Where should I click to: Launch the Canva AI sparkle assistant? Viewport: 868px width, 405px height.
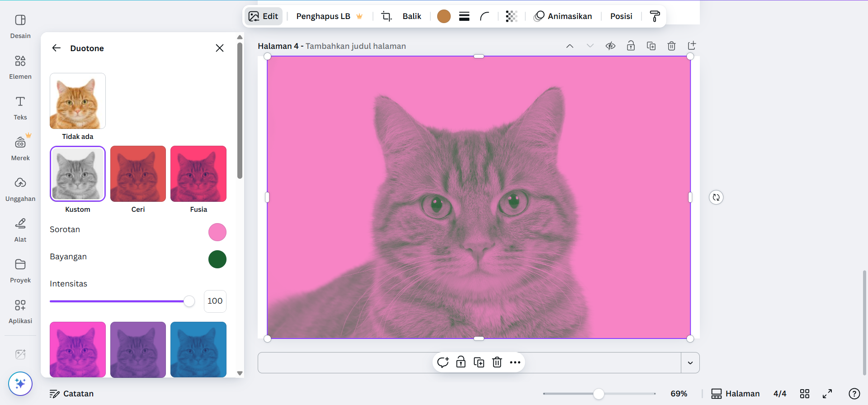click(20, 384)
